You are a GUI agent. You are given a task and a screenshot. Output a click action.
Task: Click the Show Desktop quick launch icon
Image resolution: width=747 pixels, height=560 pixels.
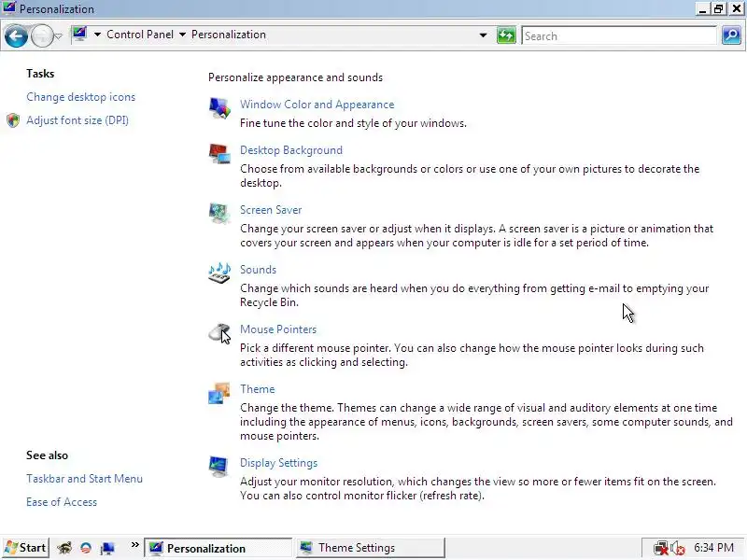[x=107, y=549]
